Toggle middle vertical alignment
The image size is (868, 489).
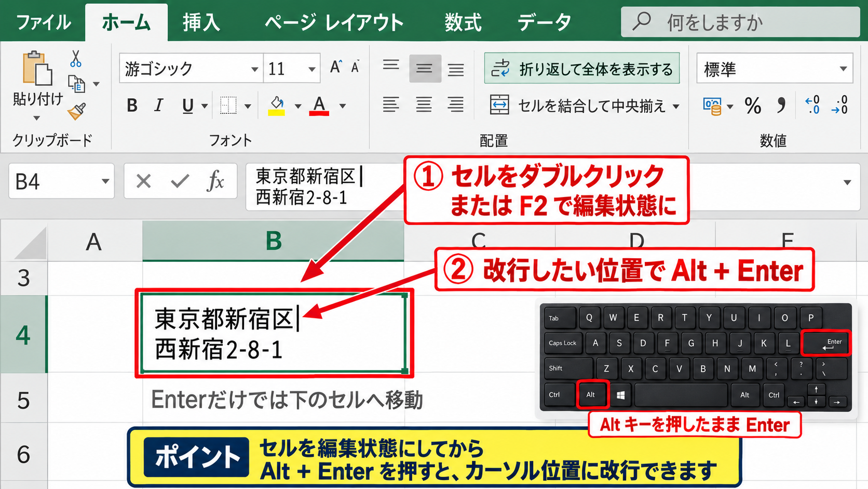pos(425,68)
